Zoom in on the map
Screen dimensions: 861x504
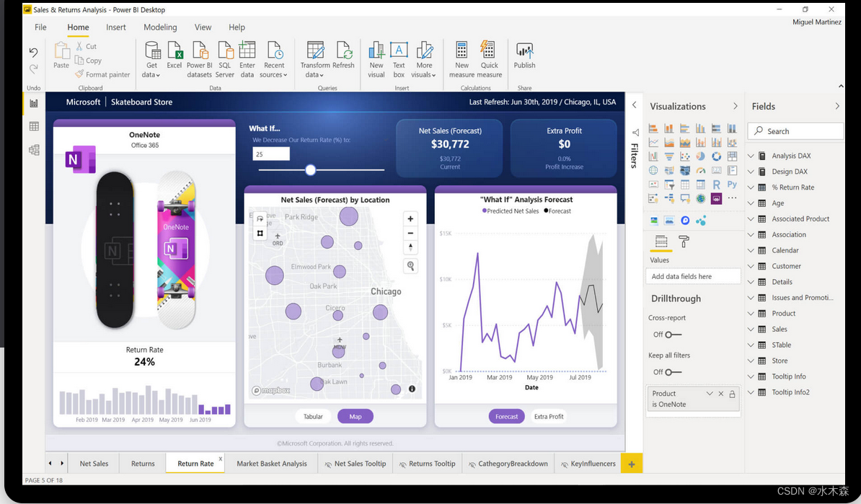point(410,218)
